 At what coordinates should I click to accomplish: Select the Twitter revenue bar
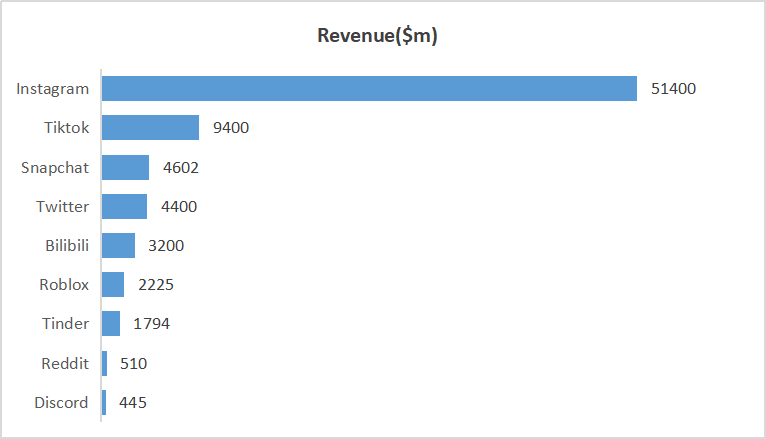[x=125, y=207]
